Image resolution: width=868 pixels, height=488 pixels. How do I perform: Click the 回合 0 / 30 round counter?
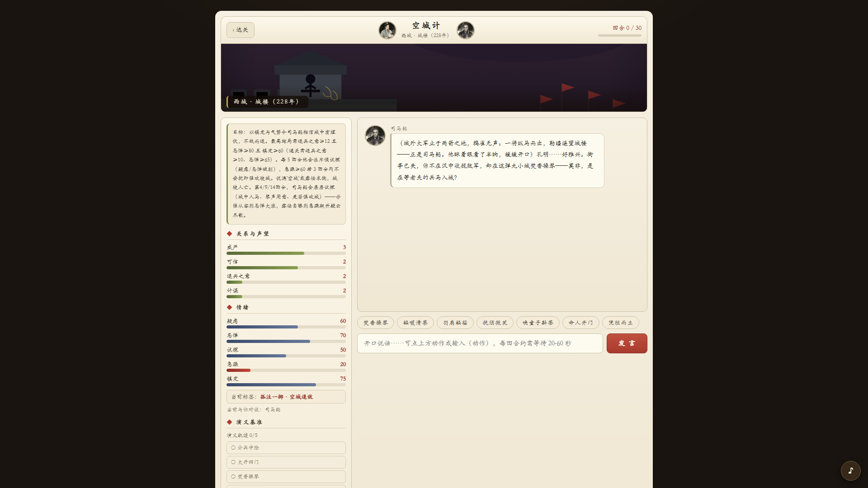(627, 28)
